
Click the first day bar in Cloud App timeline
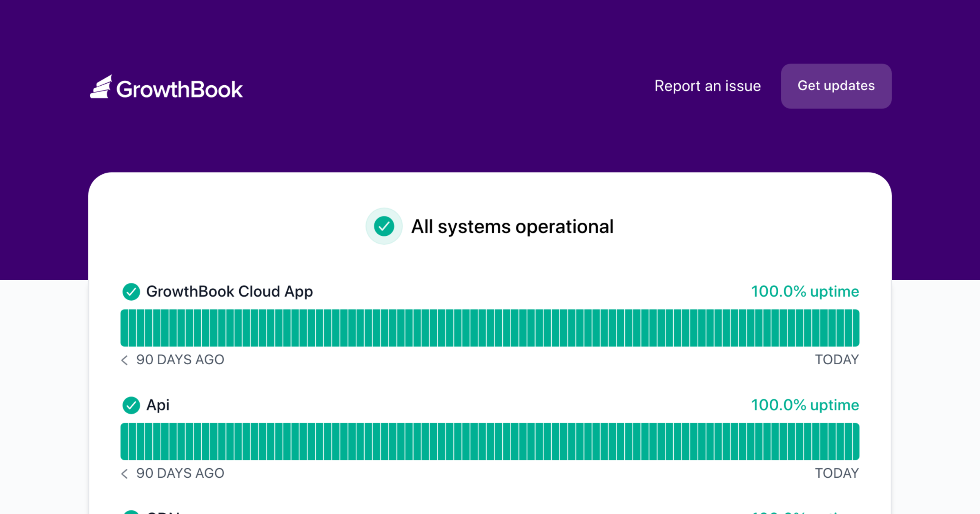click(124, 328)
